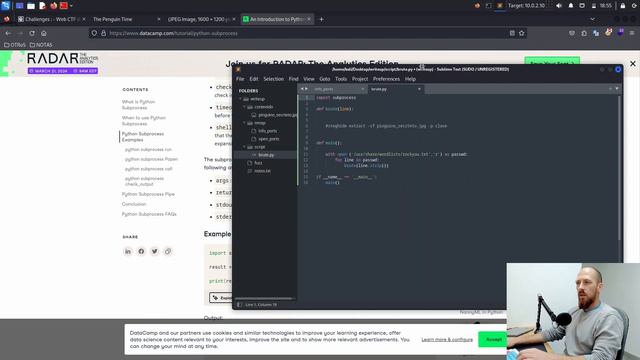Switch to The Penguin Time Firefox tab

126,19
